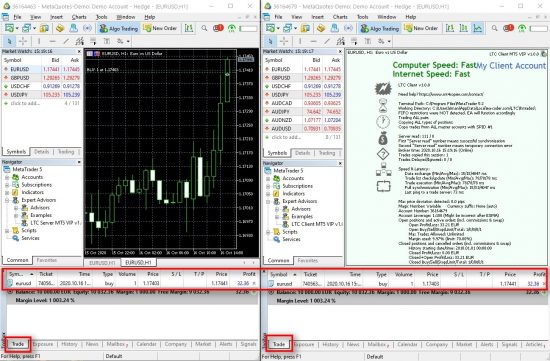Viewport: 550px width, 361px height.
Task: Open the red notification icon in right toolbar
Action: coord(508,28)
